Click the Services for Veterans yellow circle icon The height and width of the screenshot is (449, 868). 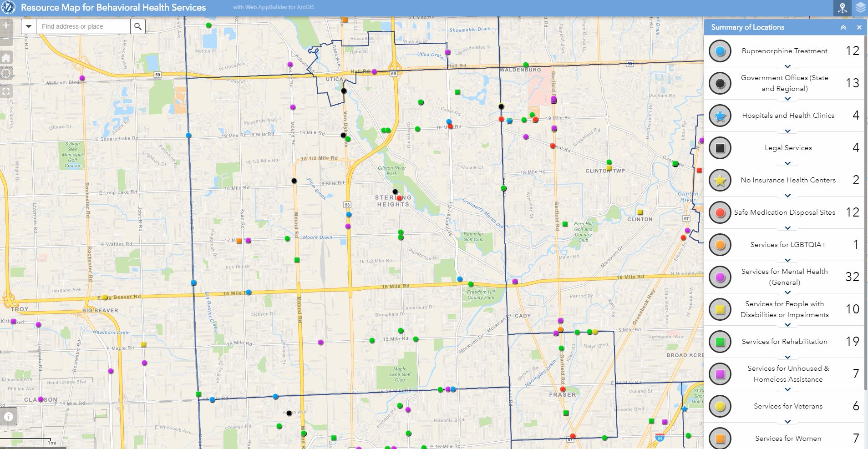tap(720, 406)
